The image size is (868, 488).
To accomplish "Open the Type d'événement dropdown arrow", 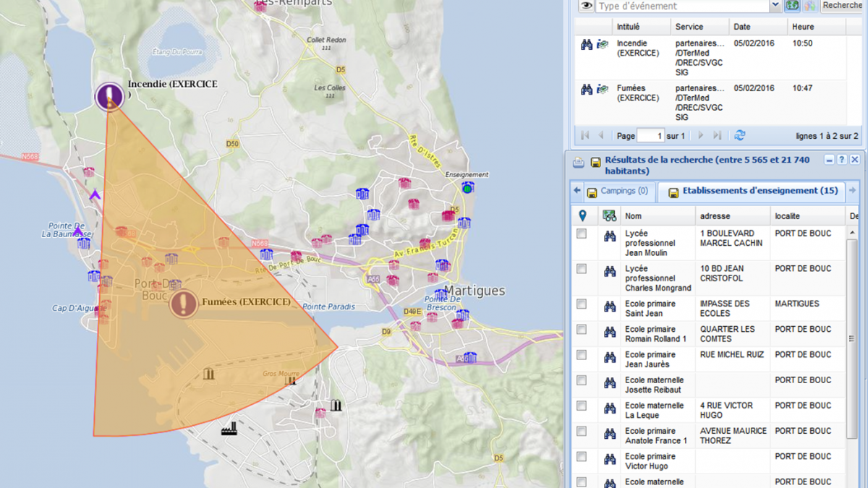I will (775, 6).
